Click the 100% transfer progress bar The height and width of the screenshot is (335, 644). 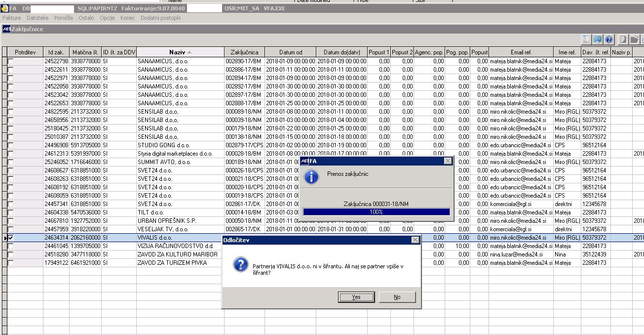376,212
